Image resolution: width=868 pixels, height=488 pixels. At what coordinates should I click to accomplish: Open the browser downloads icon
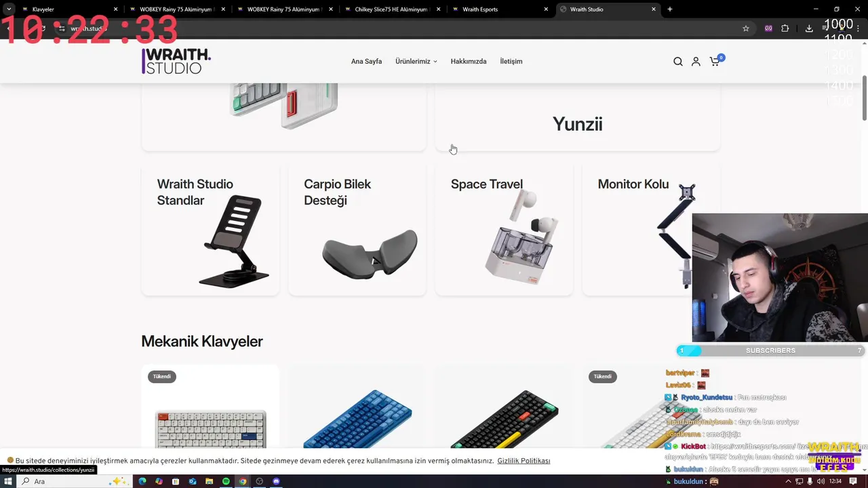pos(809,28)
